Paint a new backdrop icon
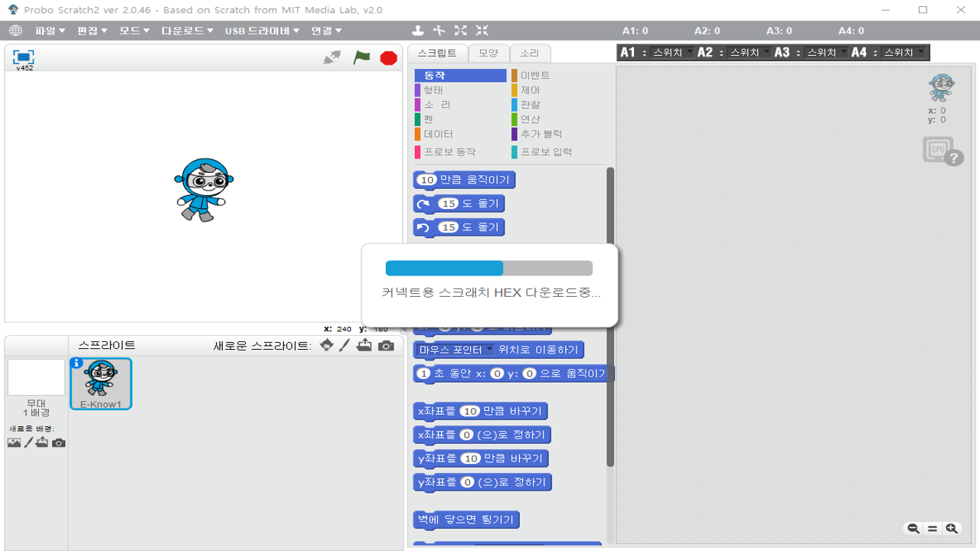This screenshot has width=980, height=551. click(28, 442)
